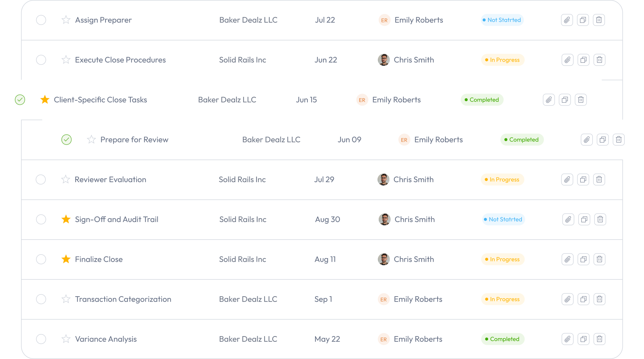Copy the Finalize Close task
Screen dimensions: 644x359
[583, 259]
